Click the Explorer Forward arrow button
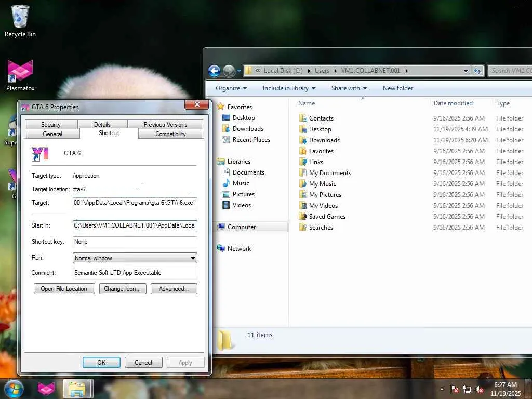 pyautogui.click(x=229, y=71)
